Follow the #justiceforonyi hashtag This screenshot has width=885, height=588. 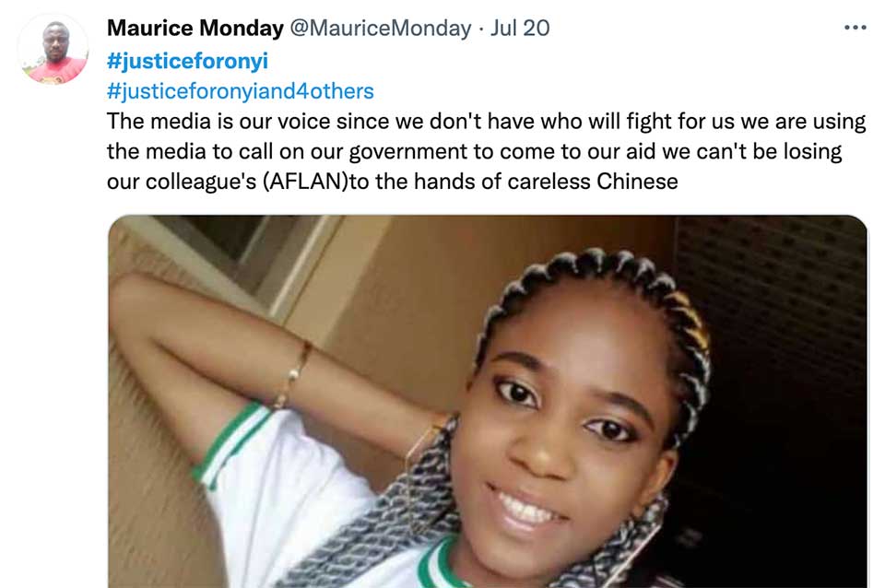coord(187,61)
